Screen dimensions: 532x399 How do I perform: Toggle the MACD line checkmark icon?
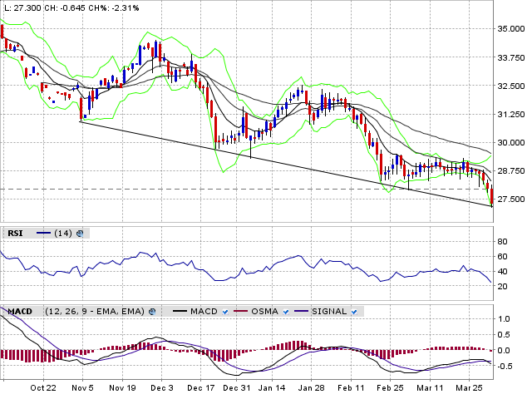(228, 311)
